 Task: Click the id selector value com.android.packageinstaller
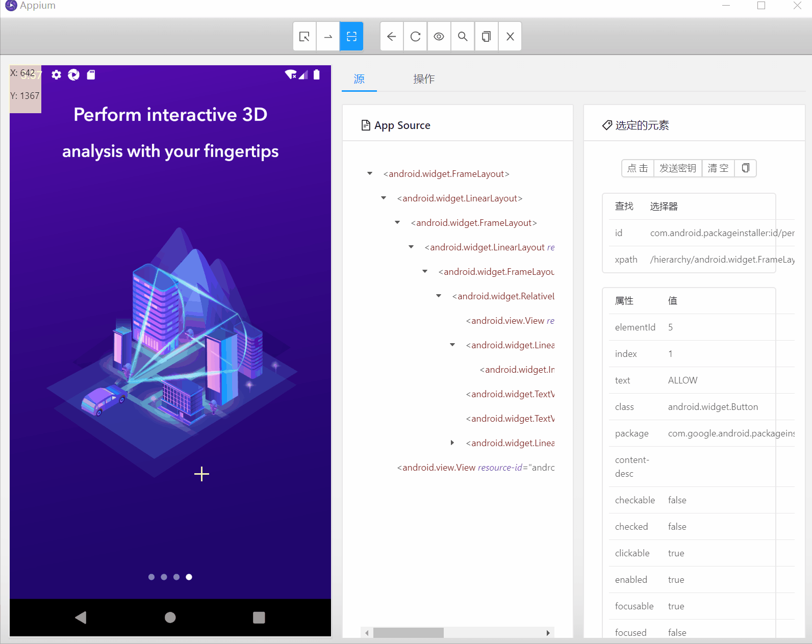(x=722, y=233)
